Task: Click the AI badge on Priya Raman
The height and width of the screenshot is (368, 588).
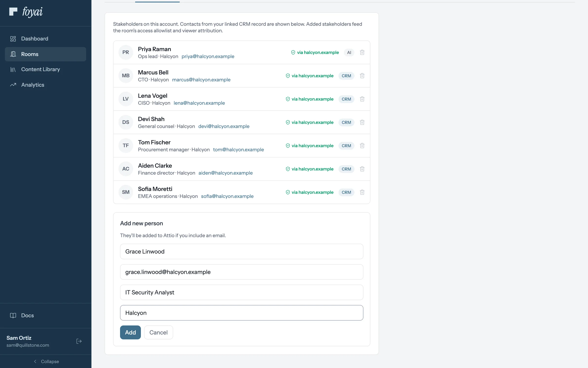Action: point(349,52)
